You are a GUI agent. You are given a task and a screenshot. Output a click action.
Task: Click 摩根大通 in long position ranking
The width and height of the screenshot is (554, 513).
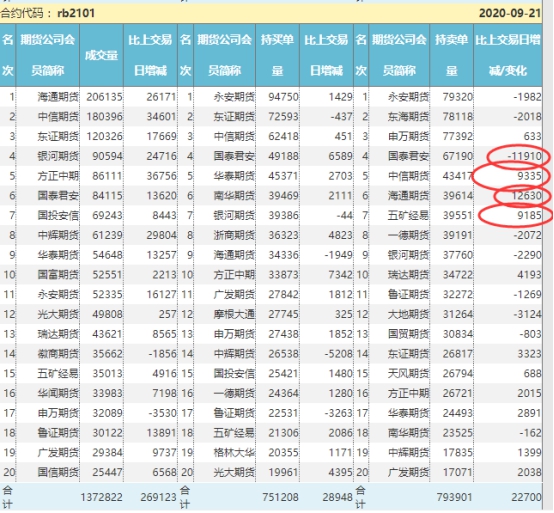[x=234, y=314]
